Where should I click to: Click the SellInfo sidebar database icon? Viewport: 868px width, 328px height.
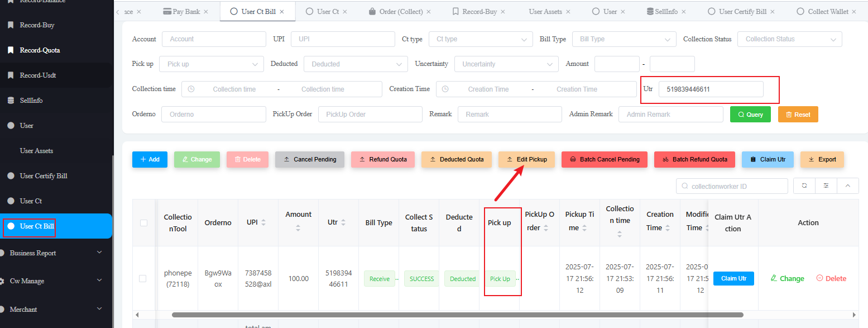pyautogui.click(x=11, y=101)
